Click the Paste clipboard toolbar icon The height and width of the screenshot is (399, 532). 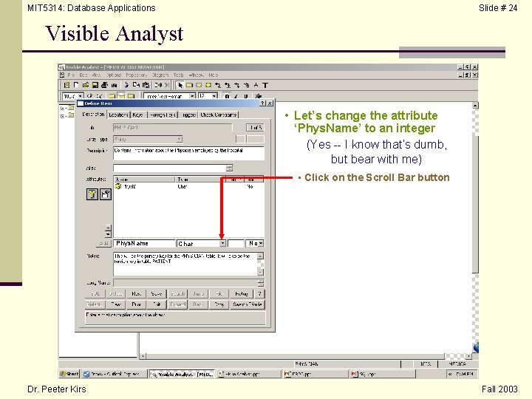pos(146,85)
